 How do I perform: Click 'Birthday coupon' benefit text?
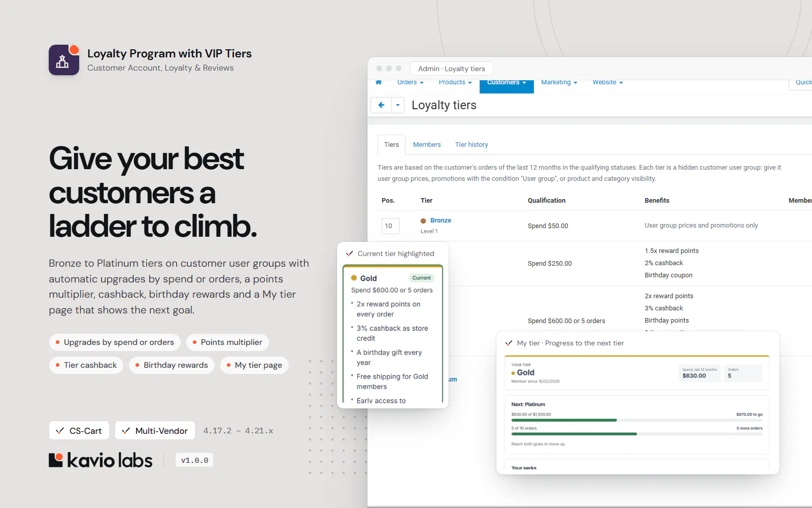(668, 275)
